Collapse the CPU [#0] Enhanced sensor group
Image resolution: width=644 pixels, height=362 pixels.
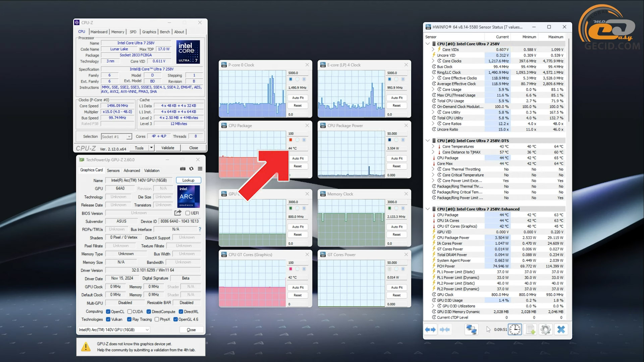point(428,209)
